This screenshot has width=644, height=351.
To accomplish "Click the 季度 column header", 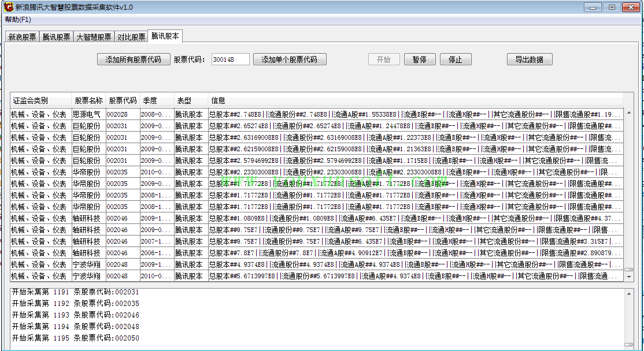I will [x=157, y=100].
